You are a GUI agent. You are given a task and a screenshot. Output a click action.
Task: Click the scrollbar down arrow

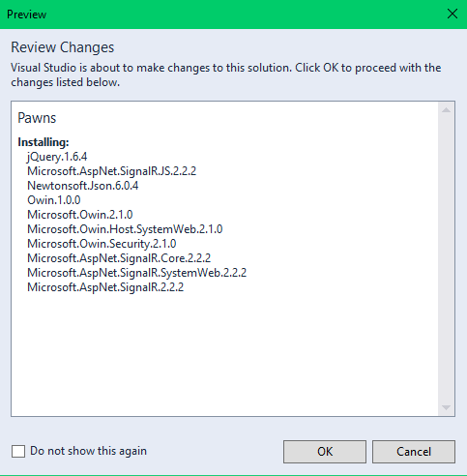[446, 407]
